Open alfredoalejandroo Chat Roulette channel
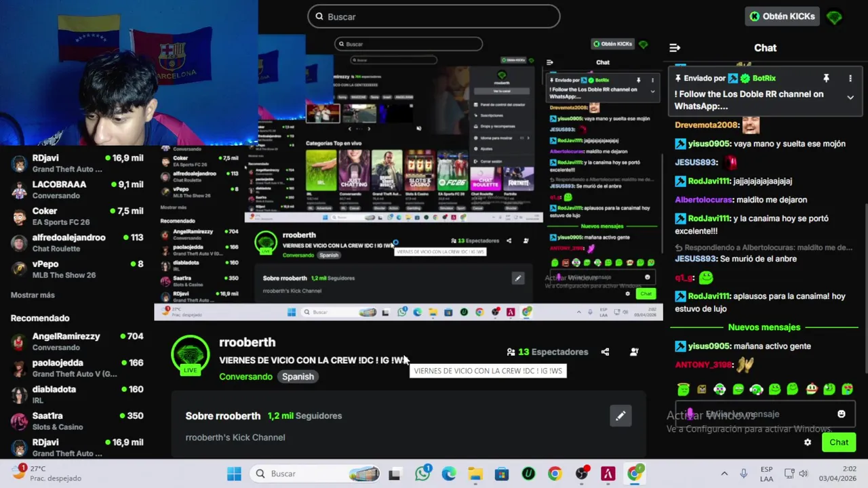 [x=77, y=243]
